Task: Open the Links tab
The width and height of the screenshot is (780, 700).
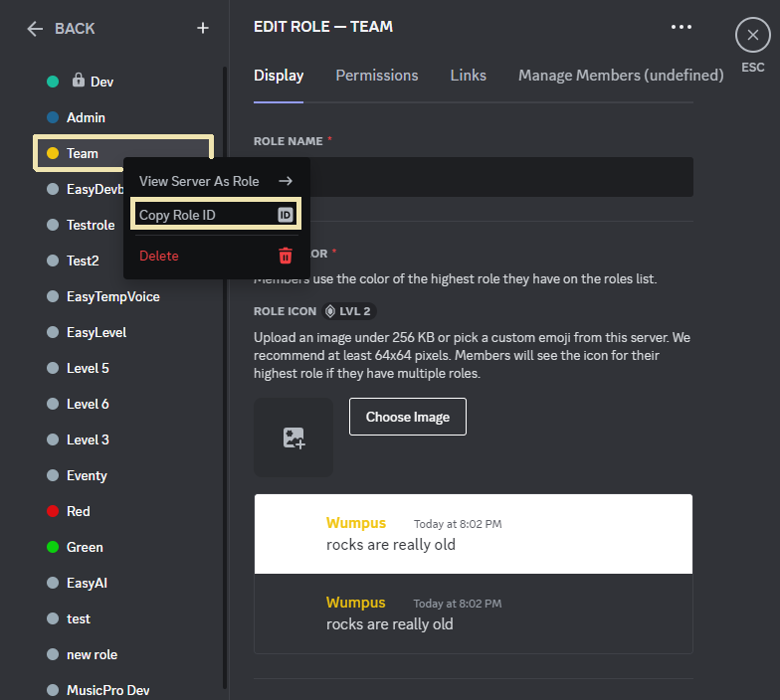Action: pyautogui.click(x=468, y=76)
